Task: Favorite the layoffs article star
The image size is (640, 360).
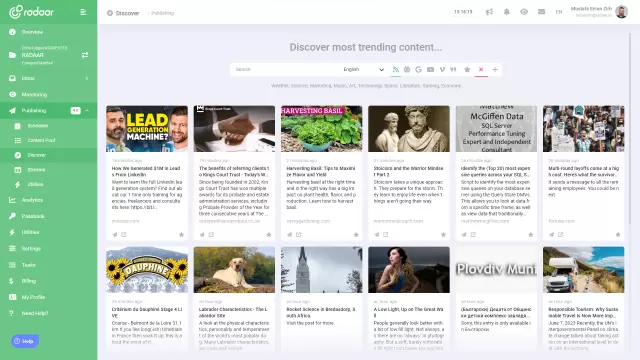Action: (618, 235)
